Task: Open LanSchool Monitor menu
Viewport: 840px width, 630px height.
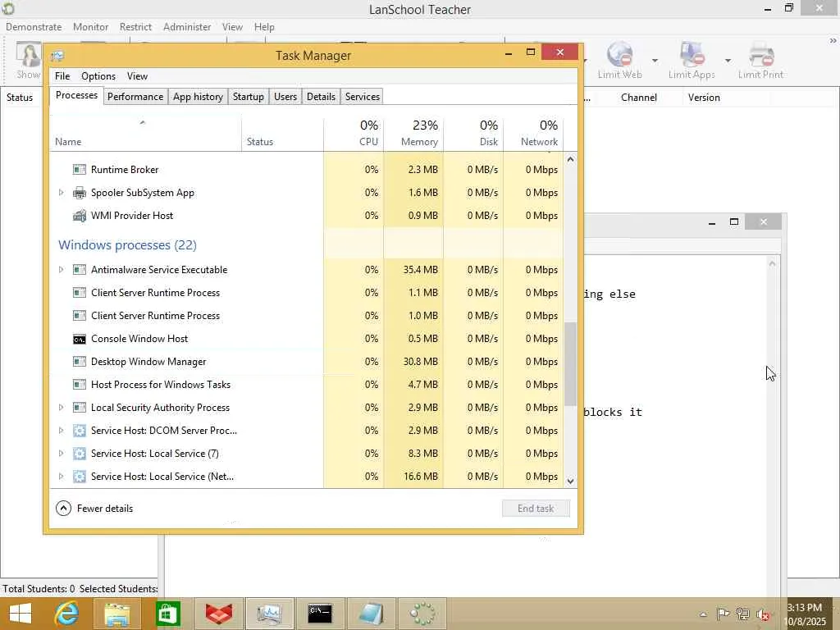Action: tap(90, 27)
